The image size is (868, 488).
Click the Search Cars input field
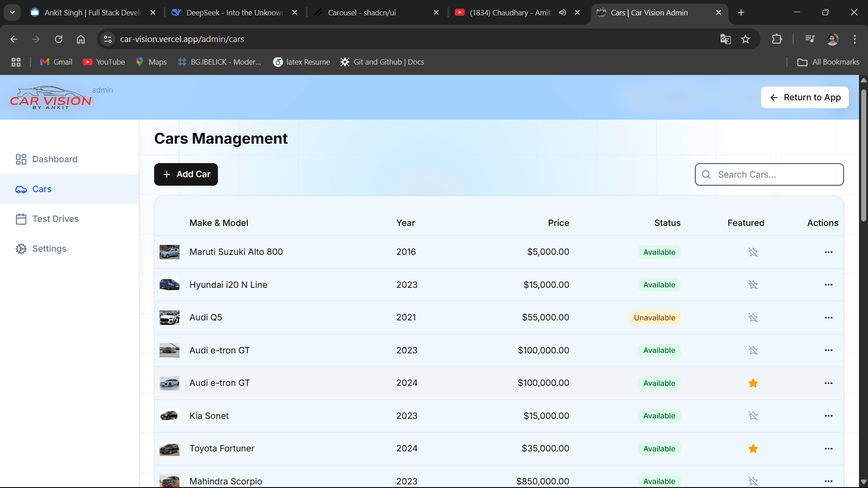click(x=769, y=174)
